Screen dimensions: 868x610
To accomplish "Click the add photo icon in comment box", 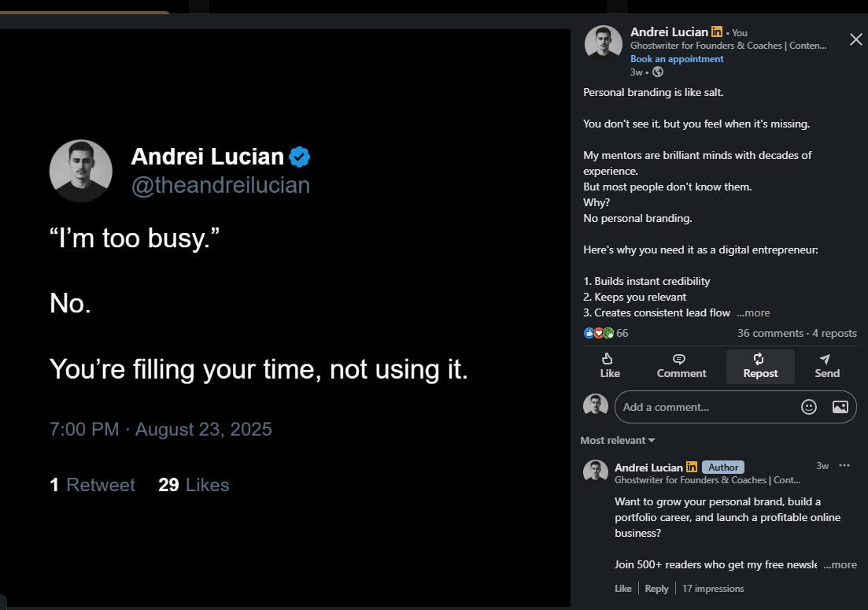I will pyautogui.click(x=840, y=407).
